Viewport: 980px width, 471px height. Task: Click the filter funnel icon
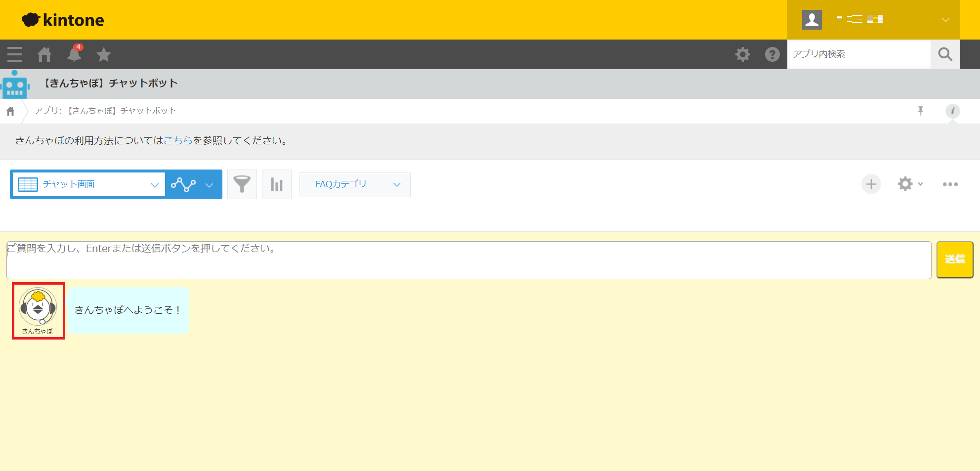[242, 184]
